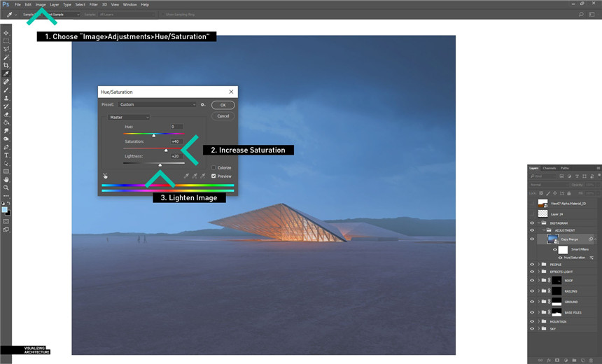
Task: Select the Zoom magnifier tool
Action: (6, 188)
